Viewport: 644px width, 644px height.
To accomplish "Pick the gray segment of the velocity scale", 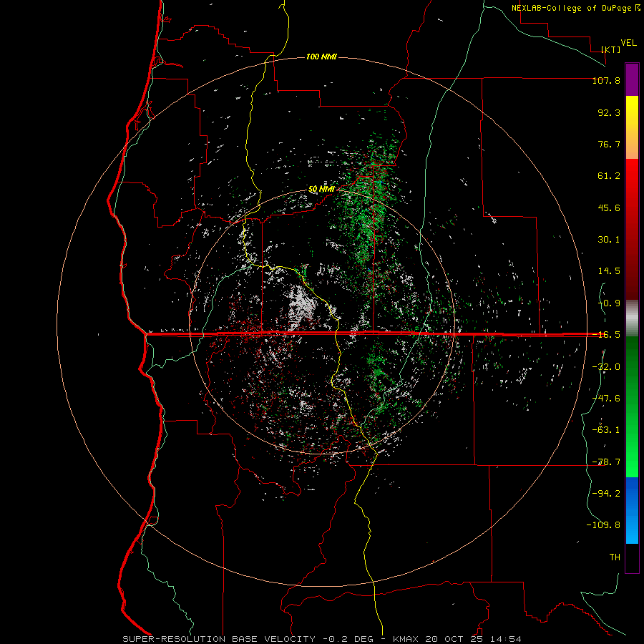I will click(x=632, y=318).
